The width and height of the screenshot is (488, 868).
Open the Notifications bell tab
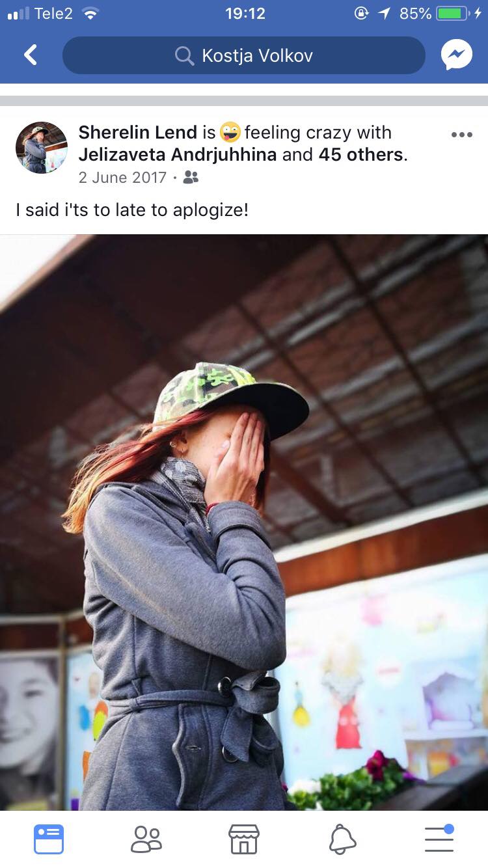(x=342, y=839)
